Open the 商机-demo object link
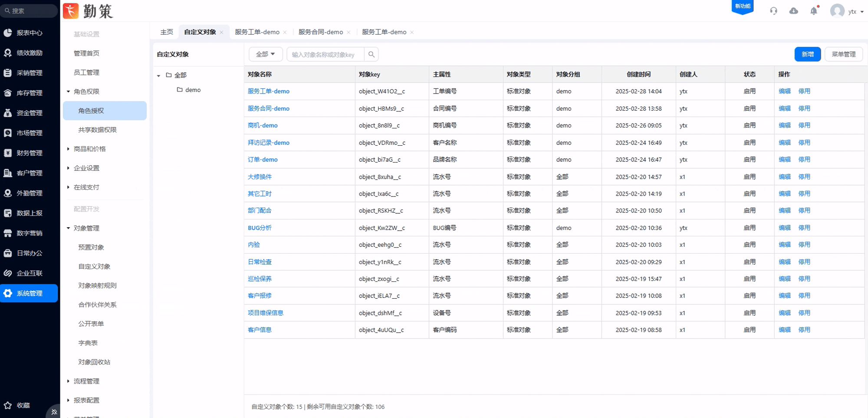The height and width of the screenshot is (418, 868). [263, 125]
